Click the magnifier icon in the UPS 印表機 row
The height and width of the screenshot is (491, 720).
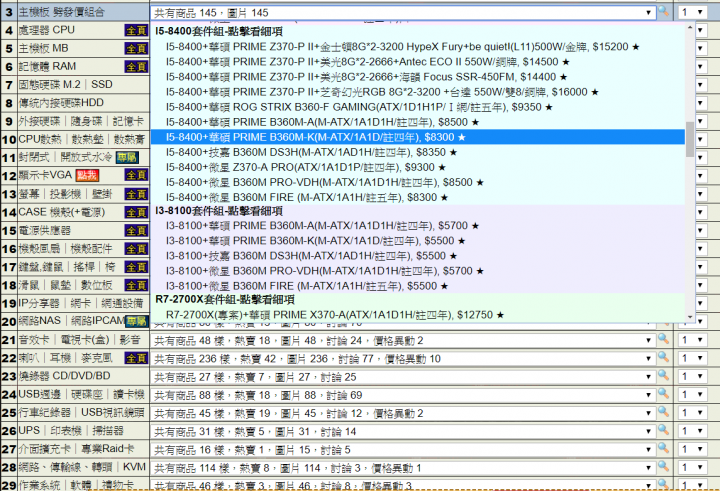pyautogui.click(x=664, y=430)
